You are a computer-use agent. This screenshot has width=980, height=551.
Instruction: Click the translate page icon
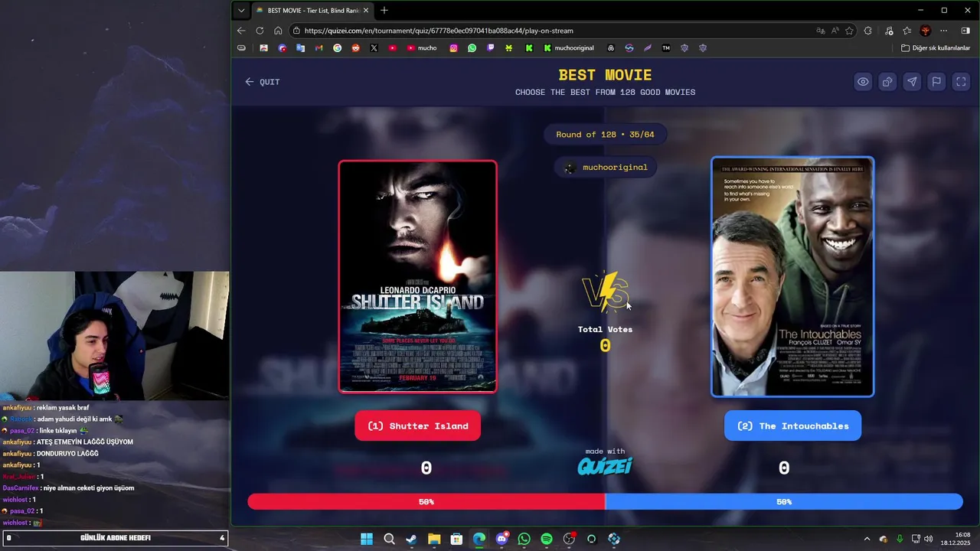click(x=821, y=31)
